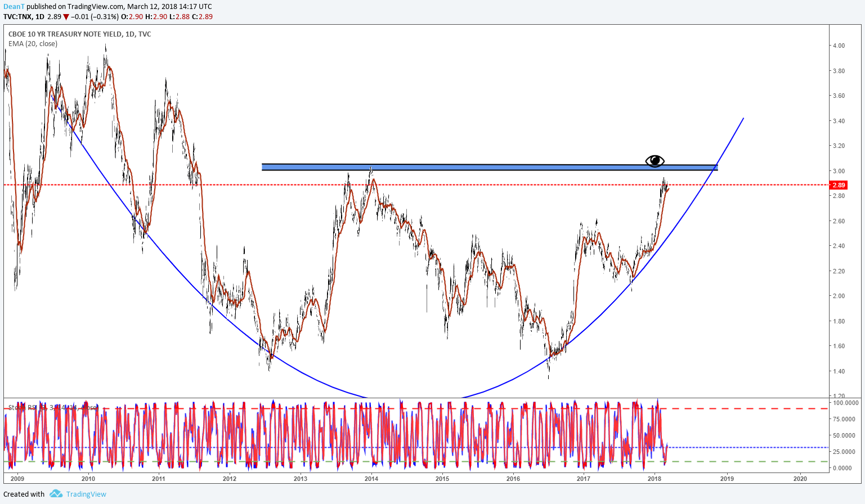Click the O:2.90 open value

click(x=132, y=17)
